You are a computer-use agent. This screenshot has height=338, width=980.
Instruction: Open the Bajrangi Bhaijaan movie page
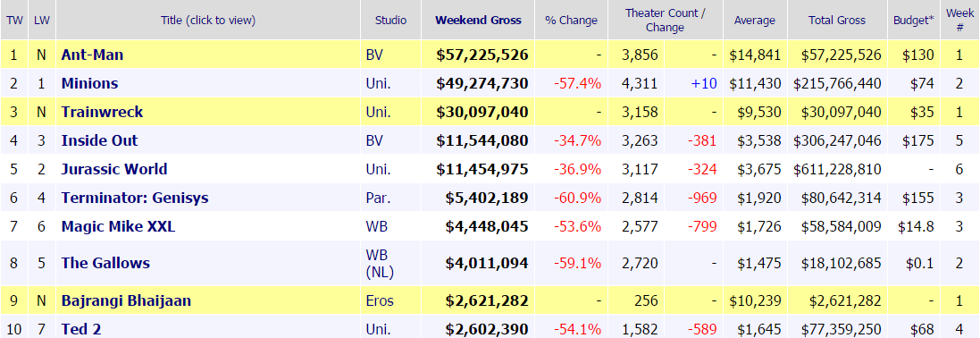coord(126,301)
